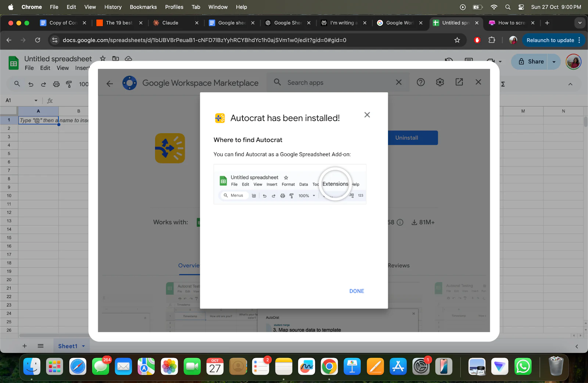Reload the page in Chrome
Viewport: 588px width, 383px height.
(x=37, y=40)
